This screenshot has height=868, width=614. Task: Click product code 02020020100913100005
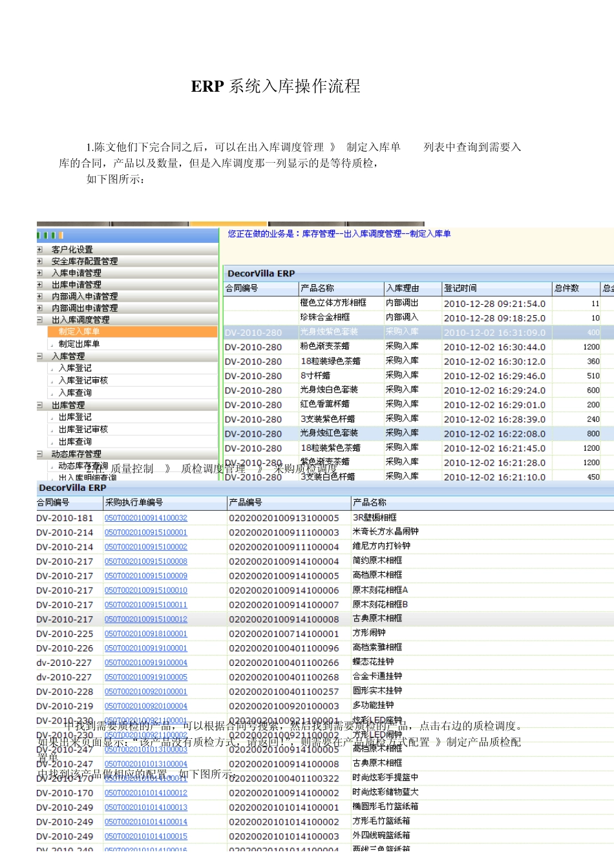pos(284,518)
